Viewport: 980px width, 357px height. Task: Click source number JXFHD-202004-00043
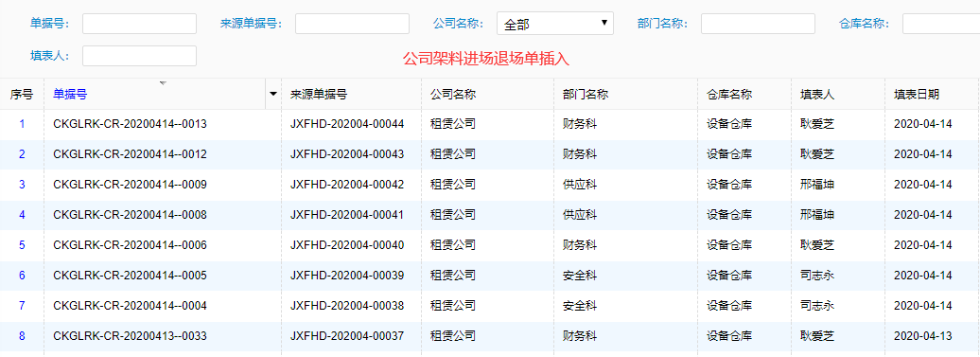347,153
